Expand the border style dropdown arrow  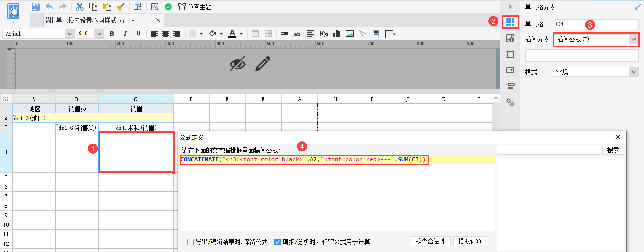(201, 34)
